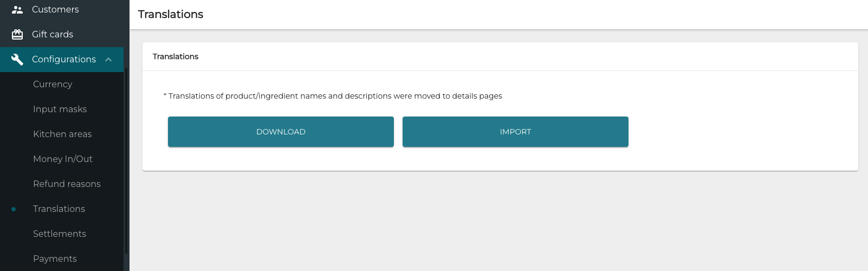The width and height of the screenshot is (868, 271).
Task: Select Input masks in the sidebar
Action: (60, 109)
